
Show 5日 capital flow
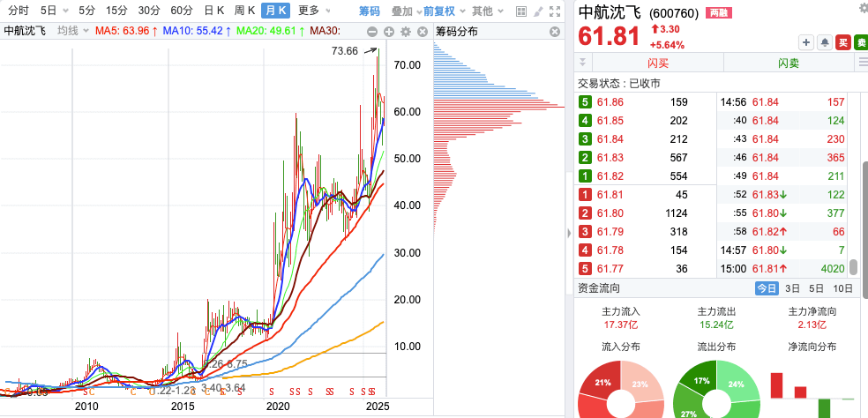pos(816,287)
